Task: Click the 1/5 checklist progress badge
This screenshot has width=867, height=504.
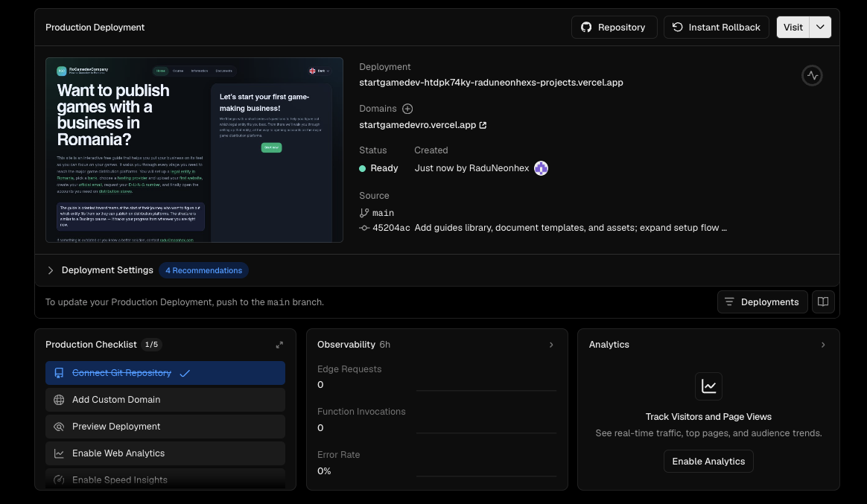Action: point(151,344)
